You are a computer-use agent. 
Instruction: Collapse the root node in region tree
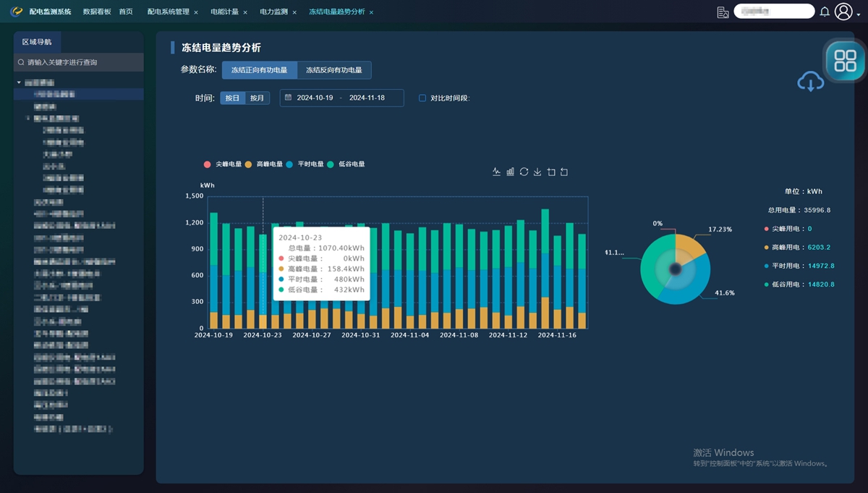pos(19,83)
